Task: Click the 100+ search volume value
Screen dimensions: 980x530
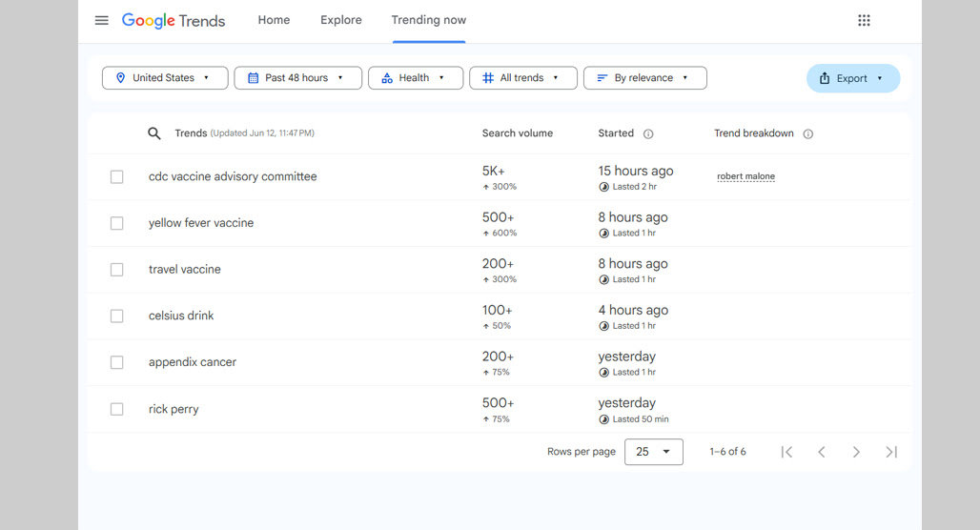Action: (x=497, y=310)
